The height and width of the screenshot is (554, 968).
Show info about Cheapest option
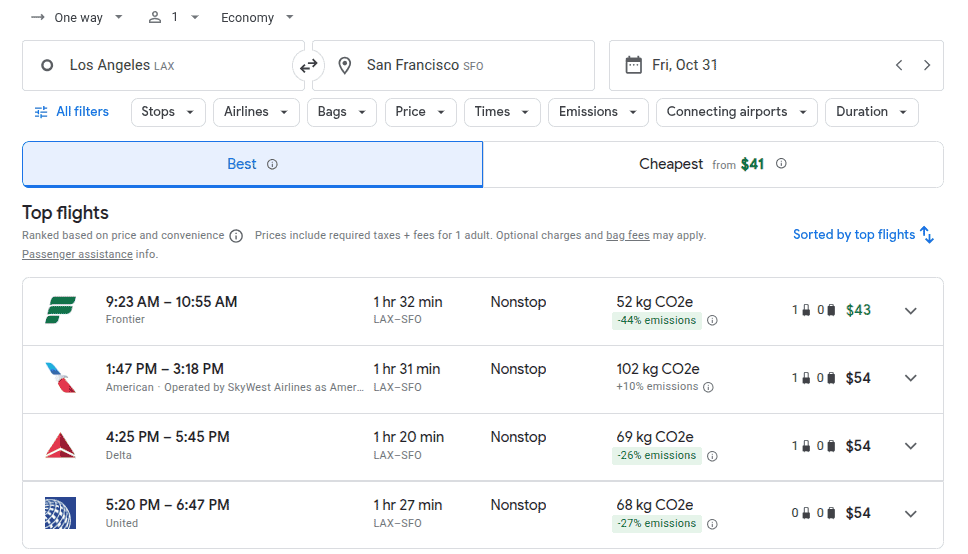(x=781, y=164)
